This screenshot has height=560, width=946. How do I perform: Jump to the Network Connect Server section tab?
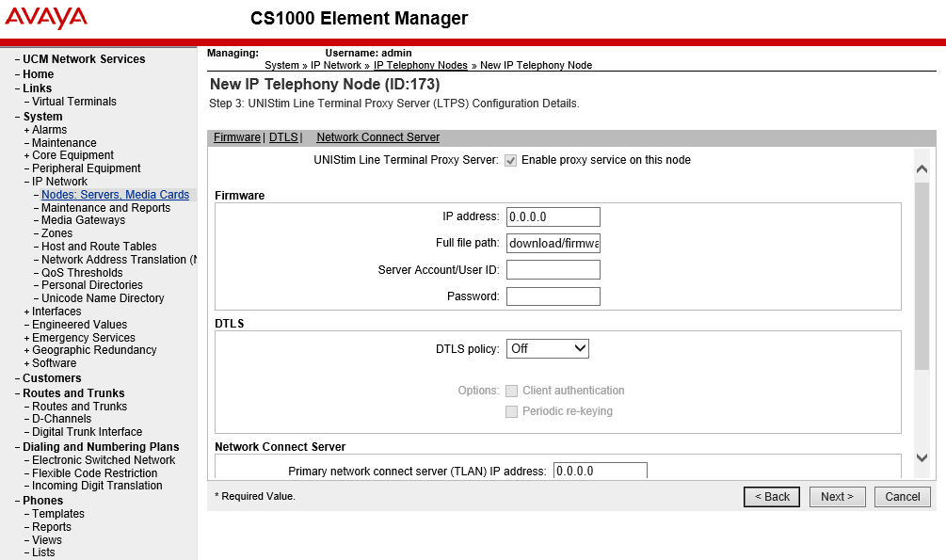[377, 137]
